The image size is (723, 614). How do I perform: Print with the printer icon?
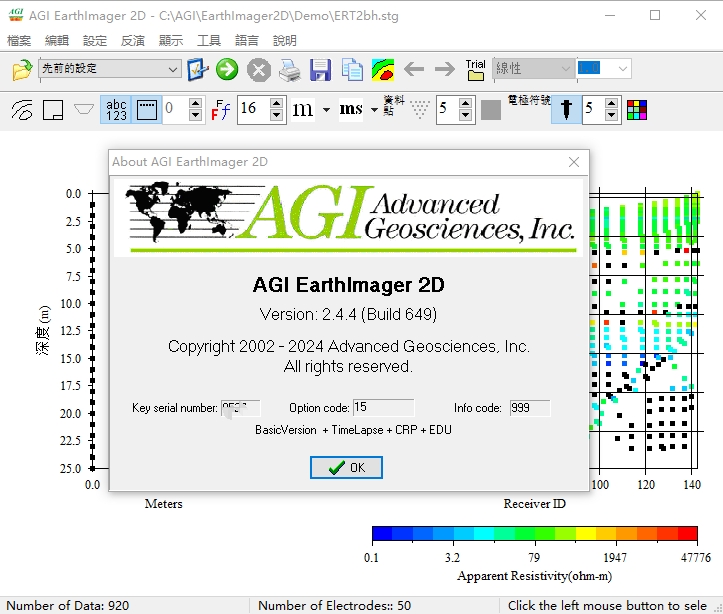tap(290, 71)
